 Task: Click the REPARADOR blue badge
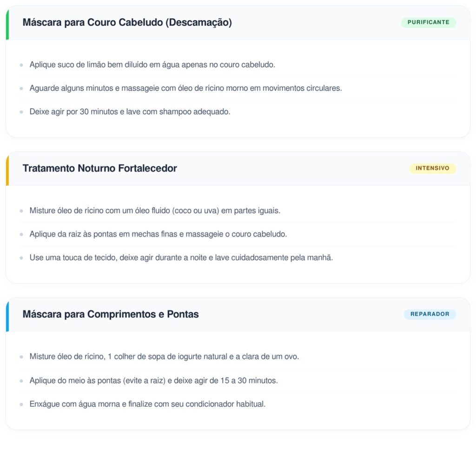(x=430, y=314)
